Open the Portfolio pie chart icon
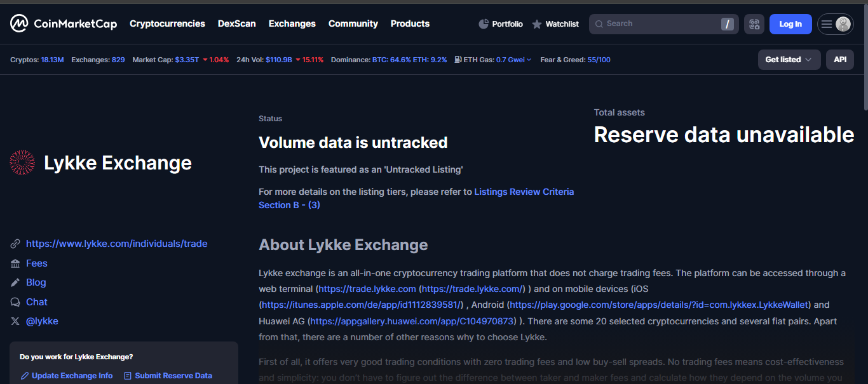Image resolution: width=868 pixels, height=384 pixels. (484, 24)
